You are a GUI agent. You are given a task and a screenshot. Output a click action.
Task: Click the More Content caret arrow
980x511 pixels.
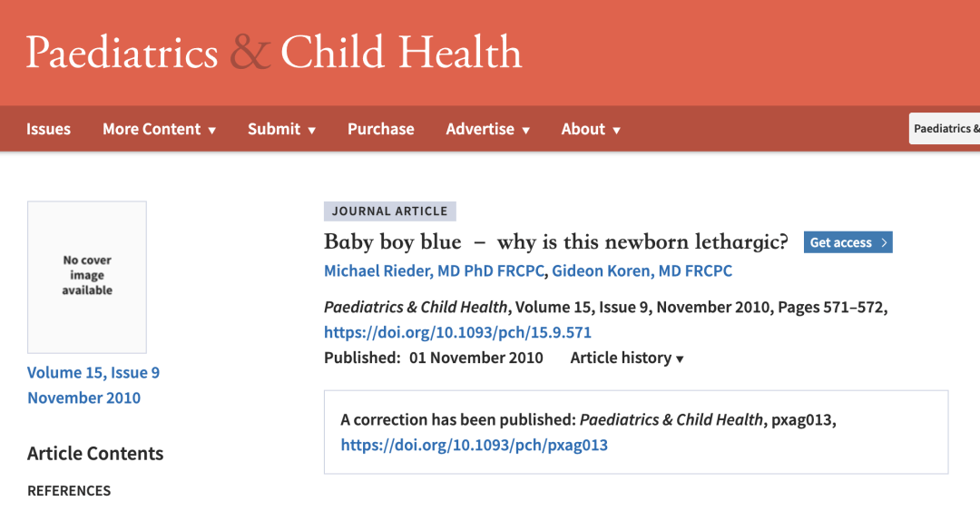212,130
